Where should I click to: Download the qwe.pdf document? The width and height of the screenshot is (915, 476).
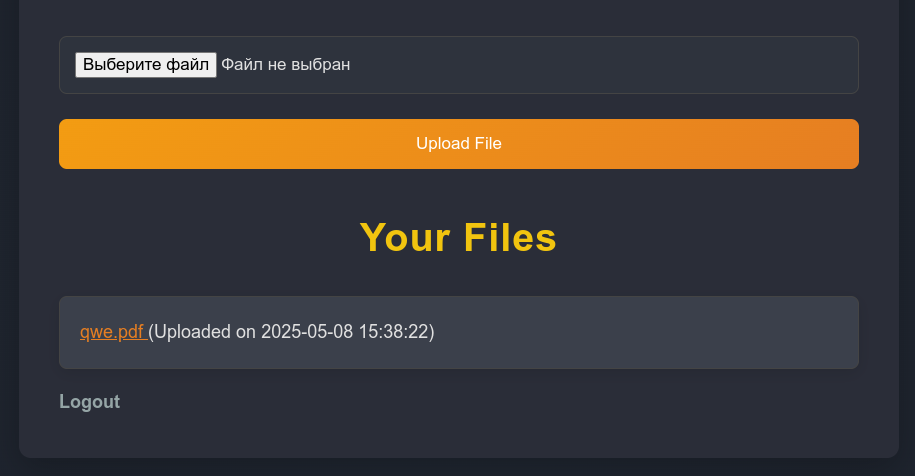pos(113,332)
